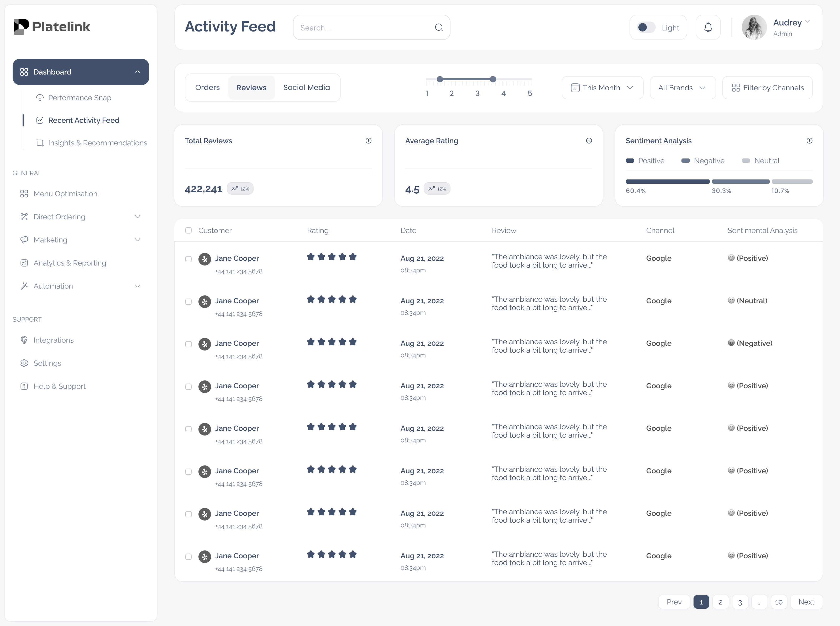The height and width of the screenshot is (626, 840).
Task: Open Menu Optimisation via its grid icon
Action: [24, 194]
